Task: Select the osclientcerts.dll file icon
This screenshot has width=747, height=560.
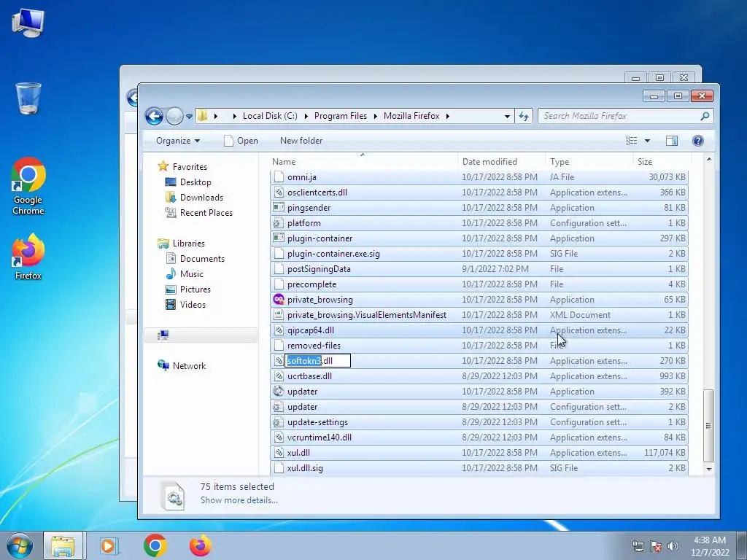Action: click(279, 192)
